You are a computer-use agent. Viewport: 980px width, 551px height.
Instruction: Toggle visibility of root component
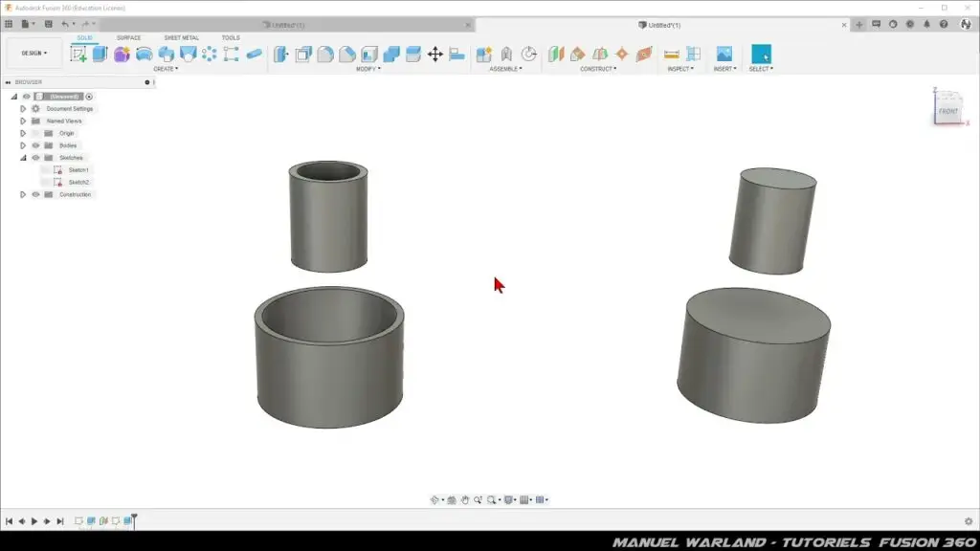click(x=26, y=97)
